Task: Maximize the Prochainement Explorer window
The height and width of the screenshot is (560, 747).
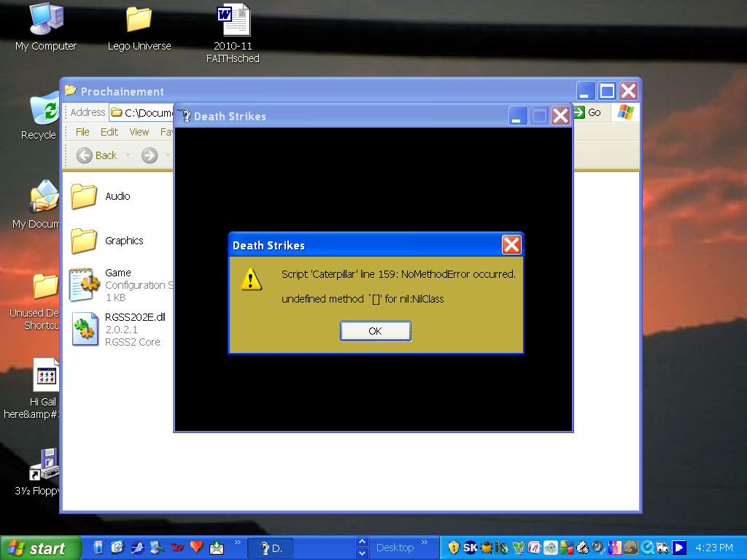Action: [x=607, y=90]
